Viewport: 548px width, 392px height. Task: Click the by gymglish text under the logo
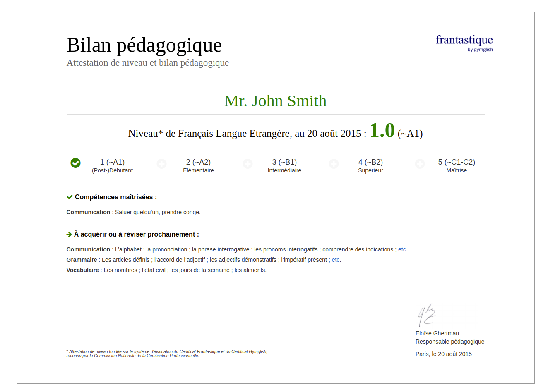pos(480,50)
